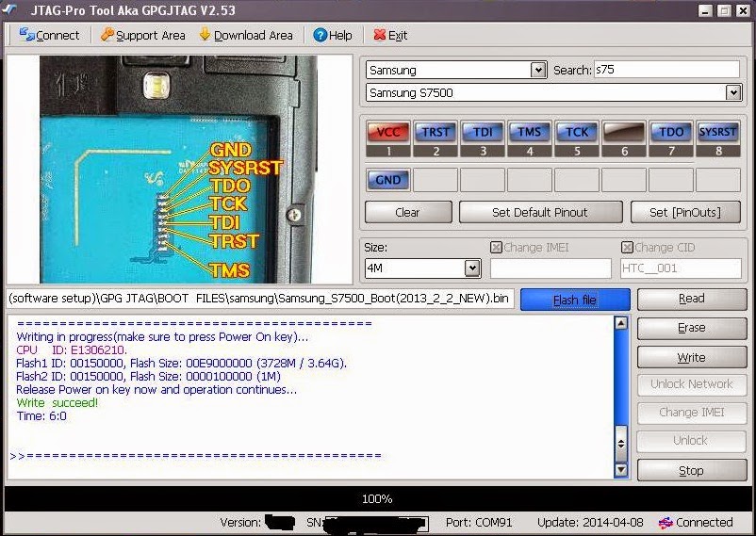
Task: Click the Read button
Action: click(692, 300)
